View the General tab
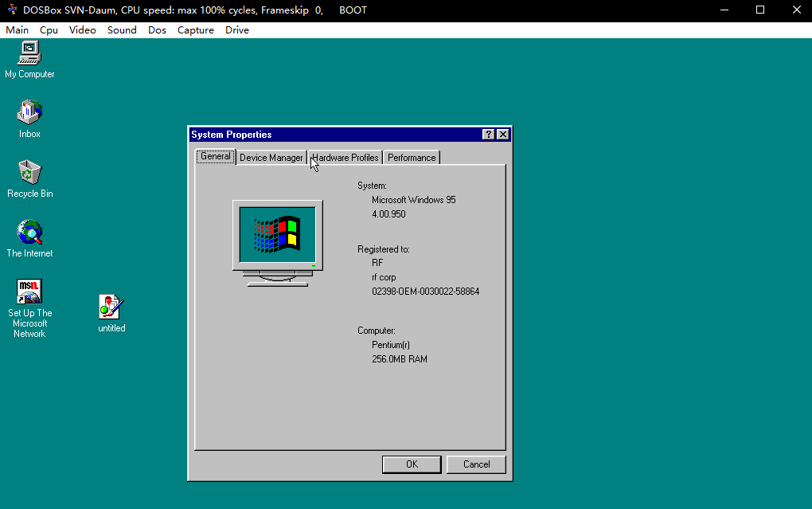The image size is (812, 509). point(215,156)
